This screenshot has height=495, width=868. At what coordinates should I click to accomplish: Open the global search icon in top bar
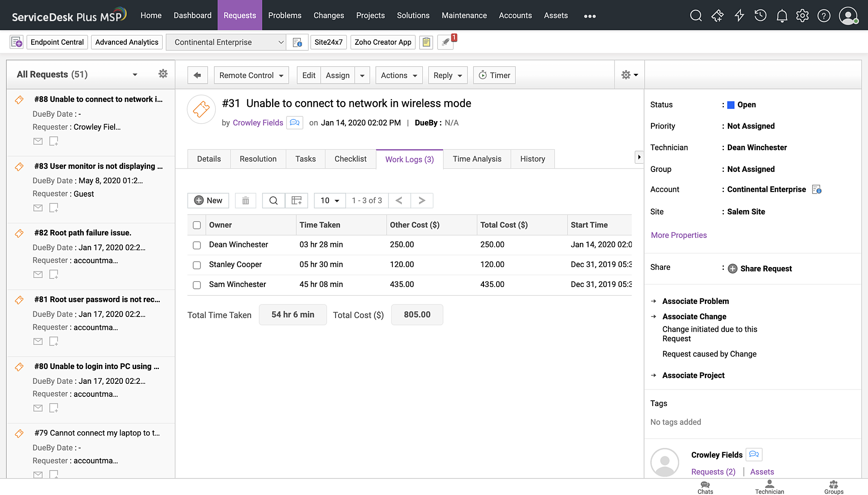(x=696, y=15)
